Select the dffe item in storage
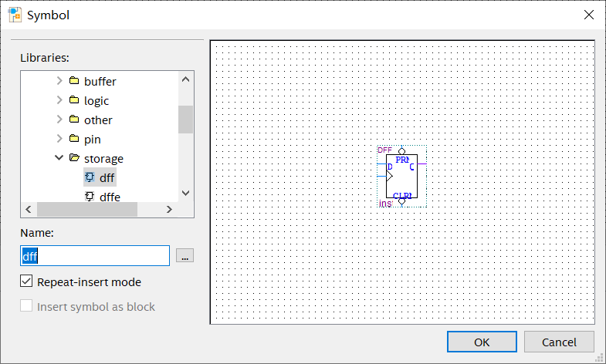 (x=110, y=197)
